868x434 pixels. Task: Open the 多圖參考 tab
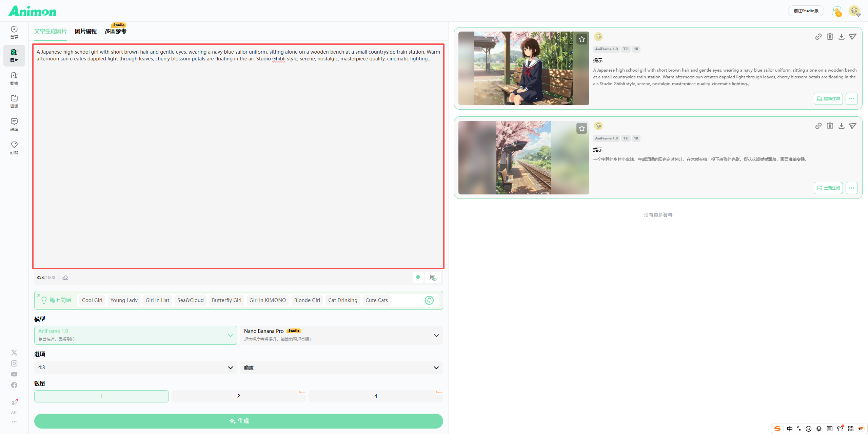pos(115,31)
